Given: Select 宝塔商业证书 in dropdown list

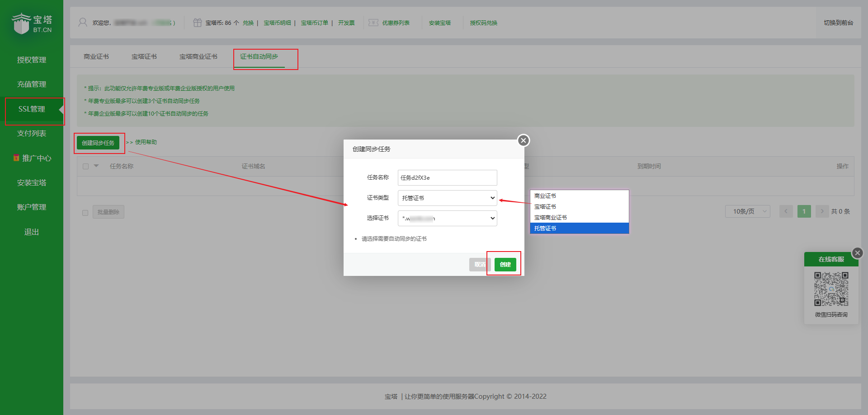Looking at the screenshot, I should coord(579,218).
